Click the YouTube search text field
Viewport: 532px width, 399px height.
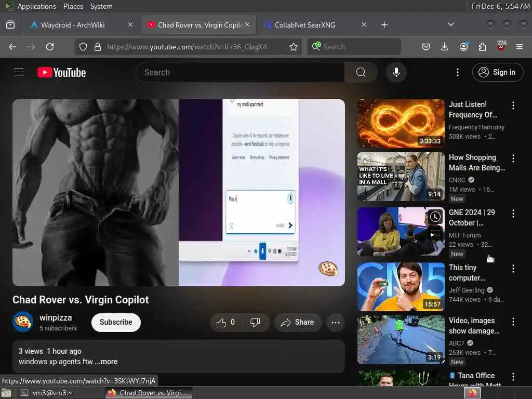(240, 72)
